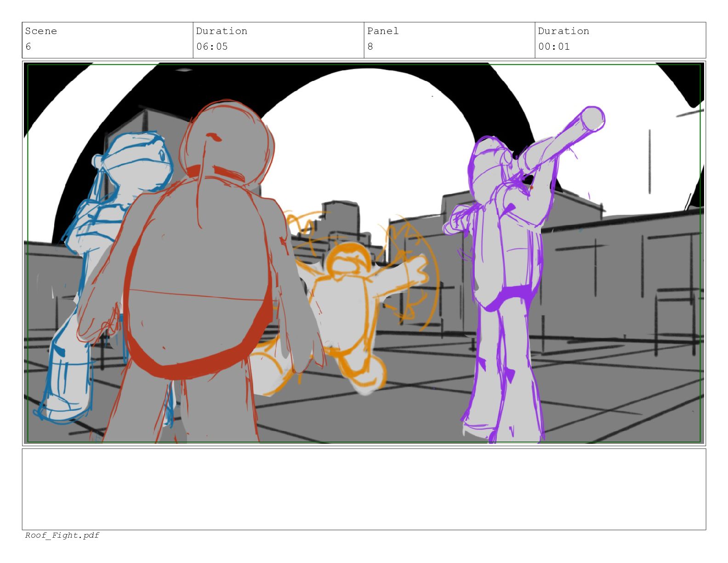Click the panel number '8'
The image size is (728, 563).
point(370,46)
